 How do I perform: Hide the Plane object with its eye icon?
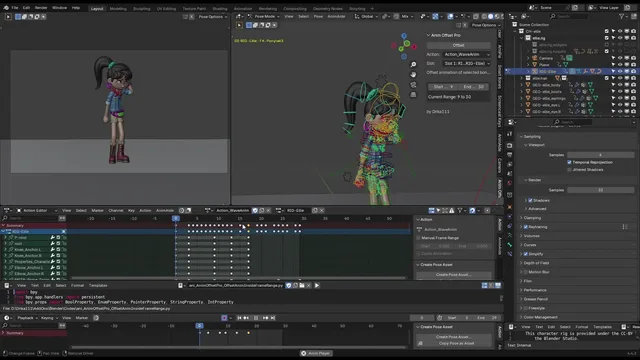620,65
